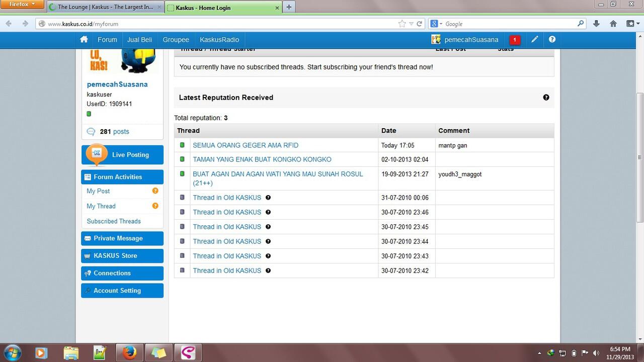This screenshot has height=362, width=644.
Task: Open the Jual Beli menu item
Action: (139, 40)
